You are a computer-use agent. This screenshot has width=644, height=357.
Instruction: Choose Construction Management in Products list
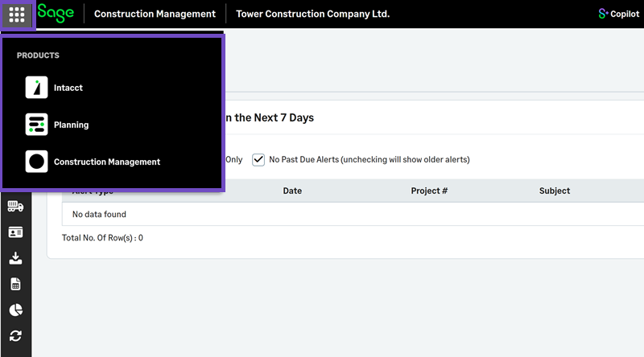point(107,162)
